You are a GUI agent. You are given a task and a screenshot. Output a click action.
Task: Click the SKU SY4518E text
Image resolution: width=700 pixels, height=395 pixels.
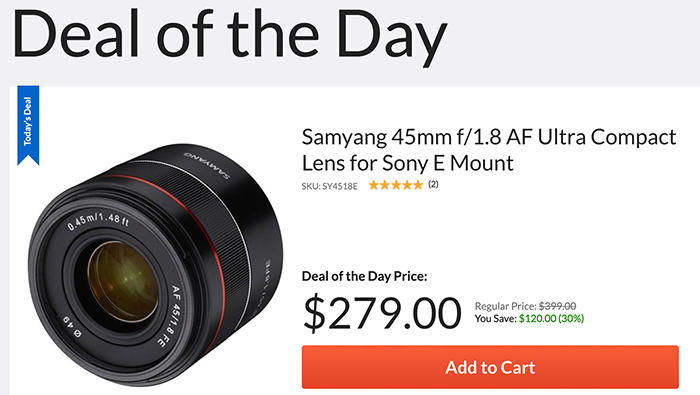(x=329, y=186)
